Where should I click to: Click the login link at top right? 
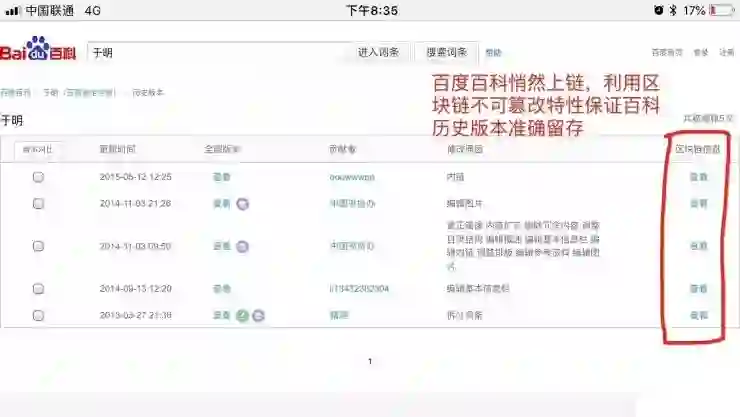pyautogui.click(x=701, y=52)
